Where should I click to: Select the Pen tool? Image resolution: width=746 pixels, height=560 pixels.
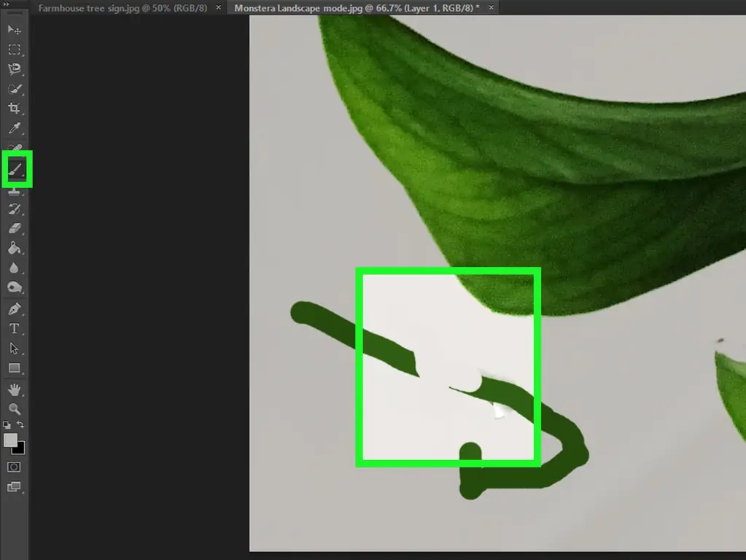pos(15,308)
